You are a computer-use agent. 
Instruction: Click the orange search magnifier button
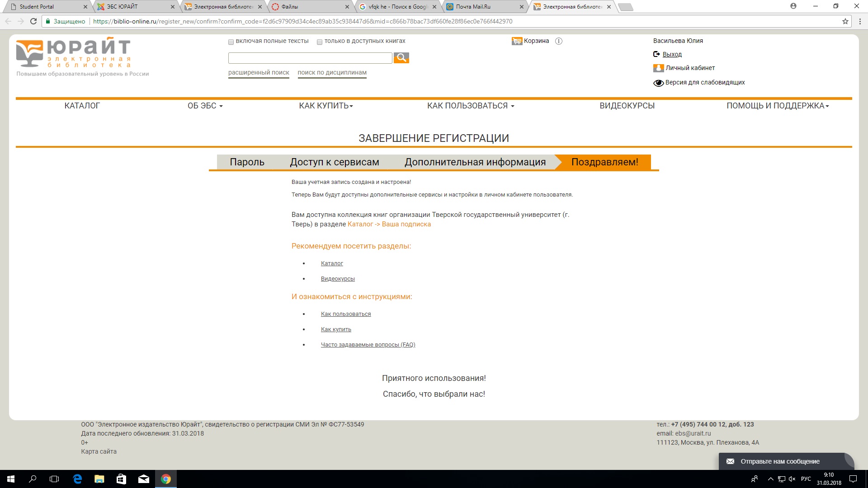click(401, 58)
